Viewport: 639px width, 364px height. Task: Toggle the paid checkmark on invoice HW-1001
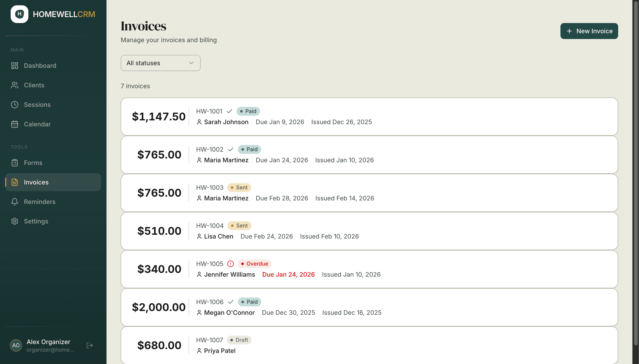tap(229, 111)
